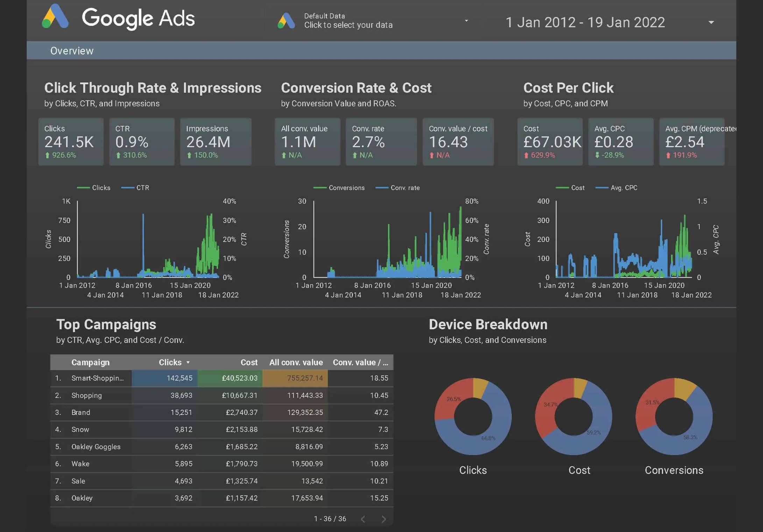Viewport: 763px width, 532px height.
Task: Click the Google Ads logo in header
Action: point(118,17)
